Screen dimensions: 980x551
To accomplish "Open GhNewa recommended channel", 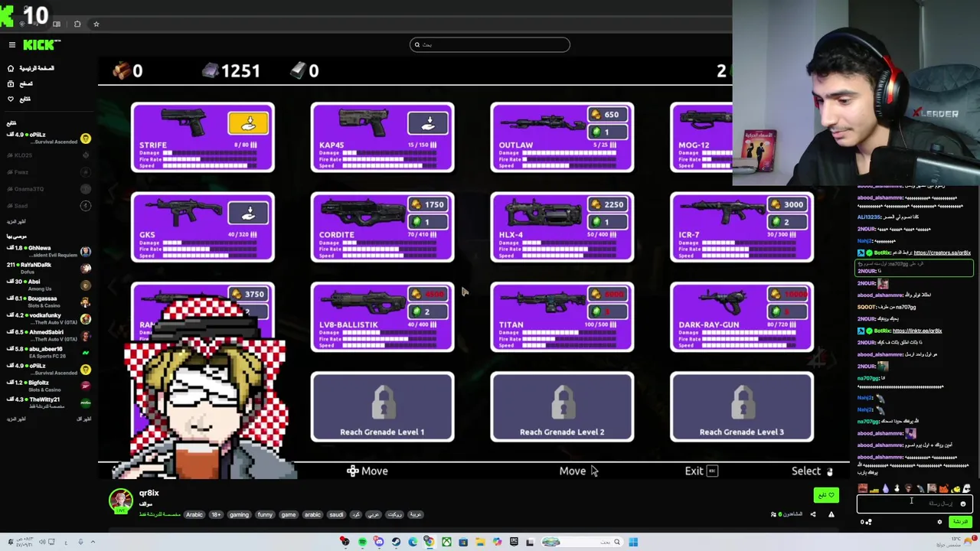I will pyautogui.click(x=47, y=251).
